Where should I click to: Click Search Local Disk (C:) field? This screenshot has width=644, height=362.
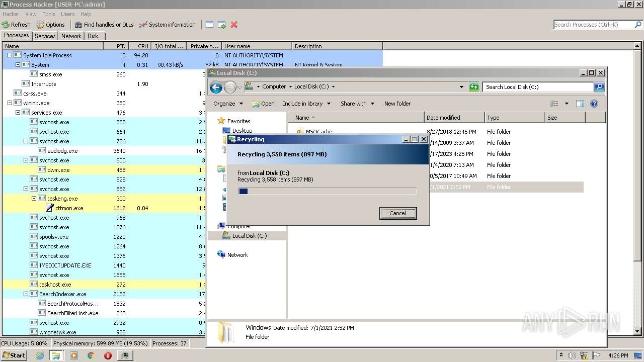[x=538, y=87]
